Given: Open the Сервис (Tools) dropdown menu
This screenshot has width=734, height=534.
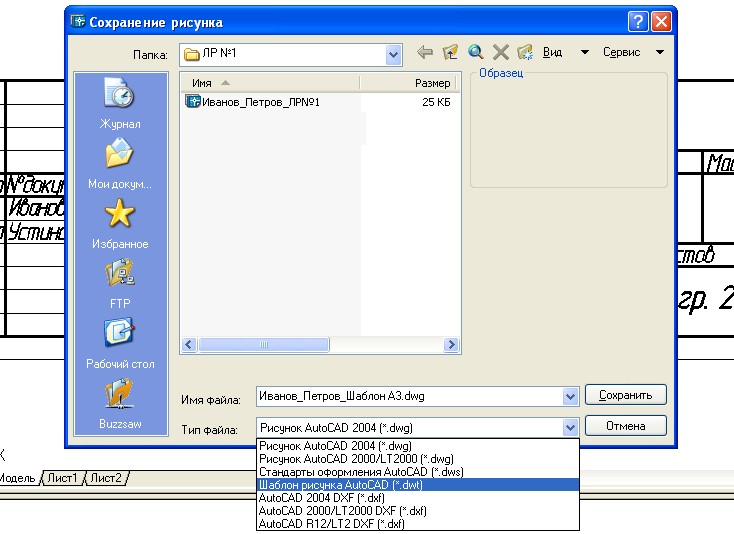Looking at the screenshot, I should [x=633, y=52].
